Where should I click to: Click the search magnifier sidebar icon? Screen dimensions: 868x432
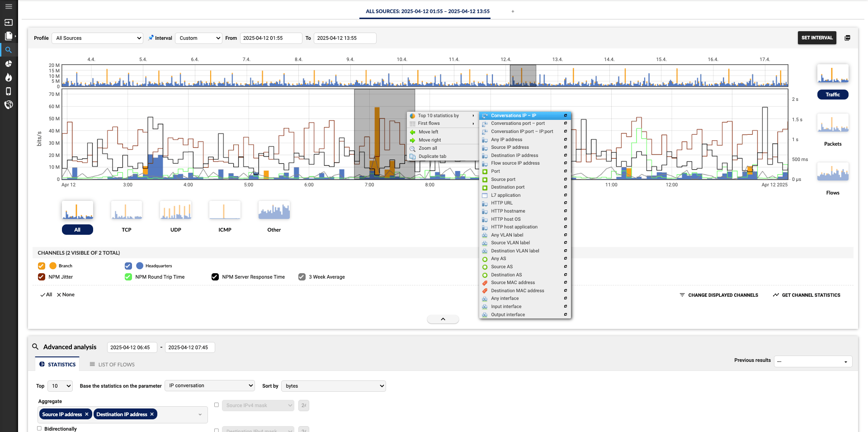point(9,50)
